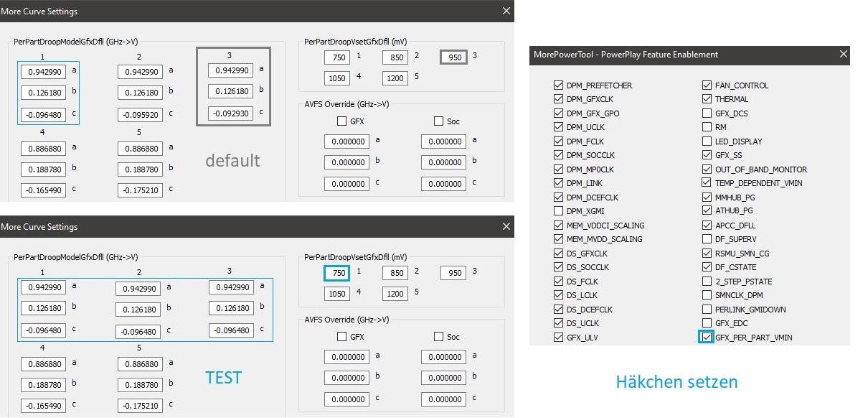The image size is (868, 418).
Task: Toggle the THERMAL checkbox
Action: click(707, 99)
